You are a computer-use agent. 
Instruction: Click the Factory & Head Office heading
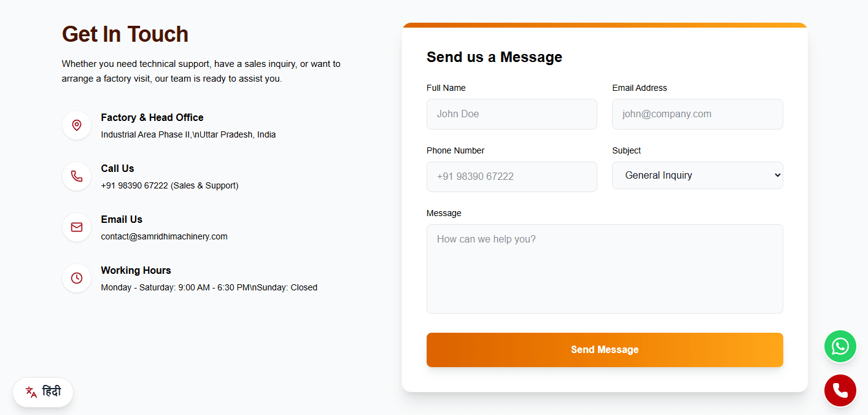152,117
